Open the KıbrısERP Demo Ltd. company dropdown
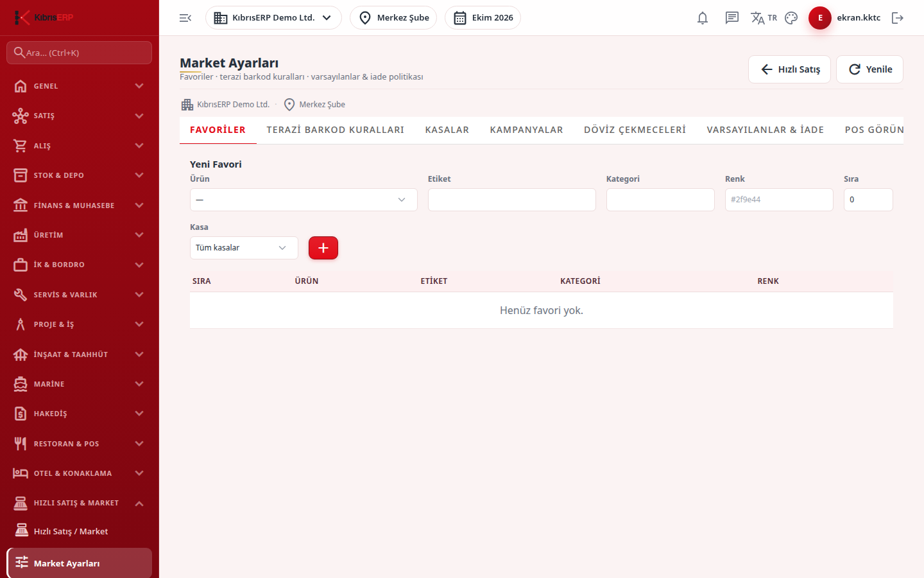This screenshot has height=578, width=924. (273, 18)
